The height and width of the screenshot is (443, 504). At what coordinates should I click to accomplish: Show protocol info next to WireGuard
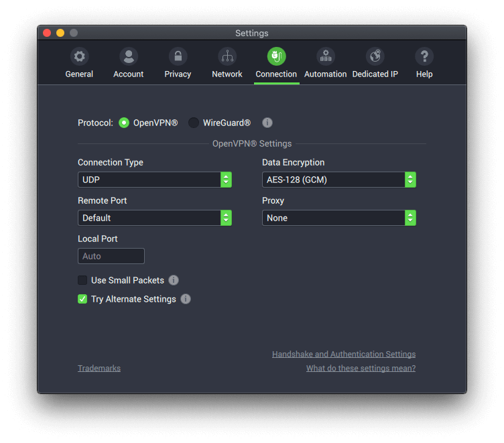[x=267, y=123]
